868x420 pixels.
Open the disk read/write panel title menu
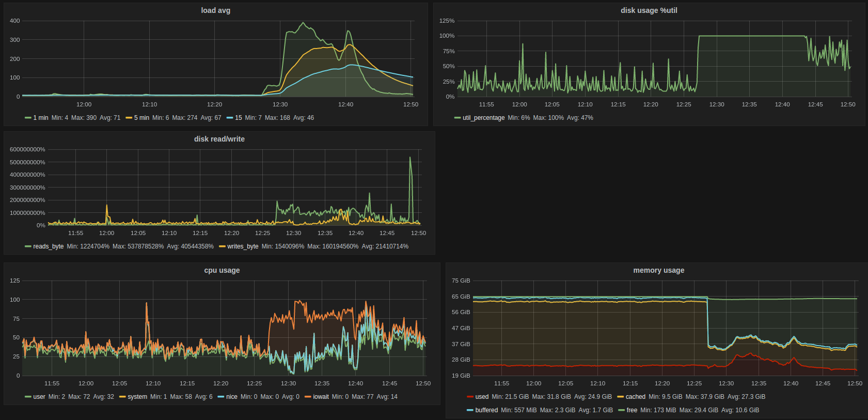click(219, 139)
